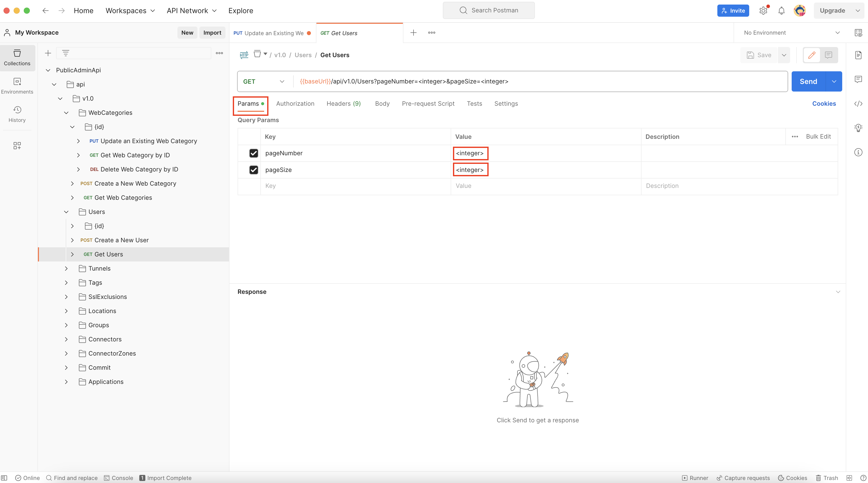Open the code snippet panel icon
Screen dimensions: 868x483
point(858,103)
